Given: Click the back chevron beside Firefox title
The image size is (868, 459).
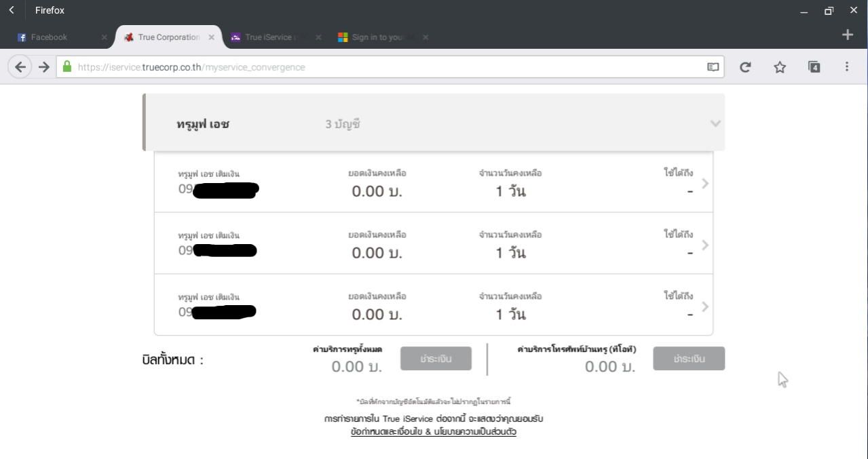Looking at the screenshot, I should pos(12,10).
